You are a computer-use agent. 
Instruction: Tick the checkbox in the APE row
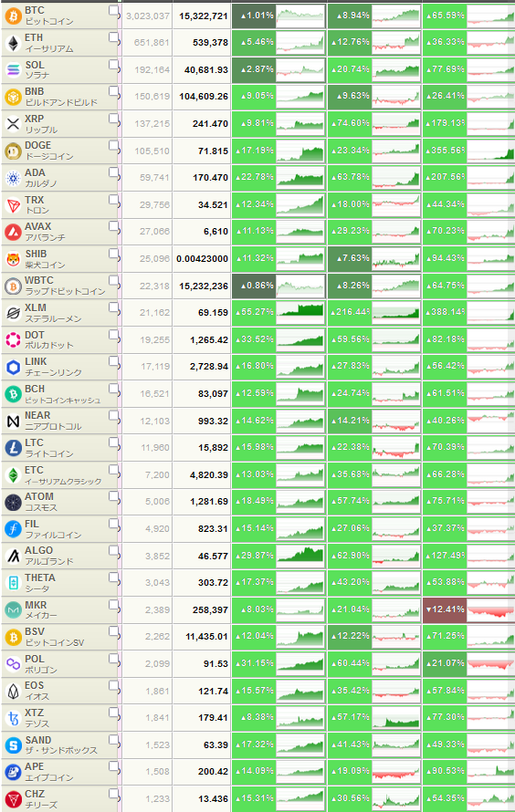tap(114, 766)
